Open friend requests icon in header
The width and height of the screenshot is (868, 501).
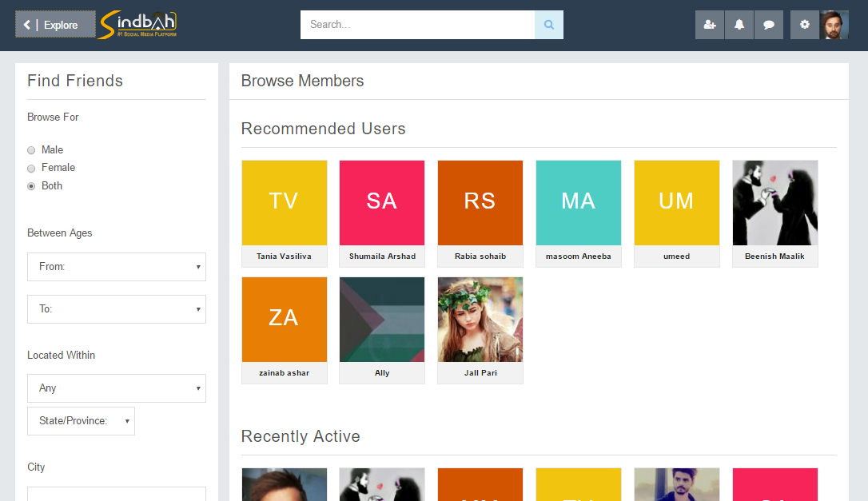coord(710,24)
